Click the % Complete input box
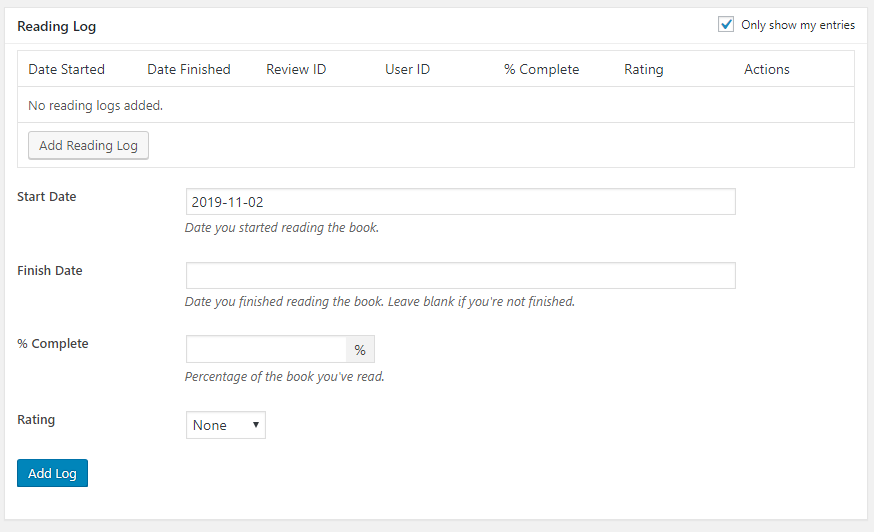This screenshot has height=532, width=874. pos(266,350)
